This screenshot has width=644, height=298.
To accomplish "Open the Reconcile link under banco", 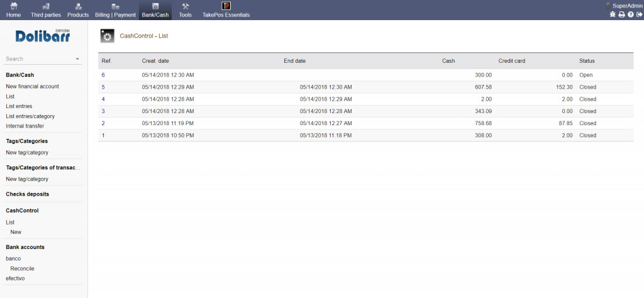I will click(x=22, y=268).
